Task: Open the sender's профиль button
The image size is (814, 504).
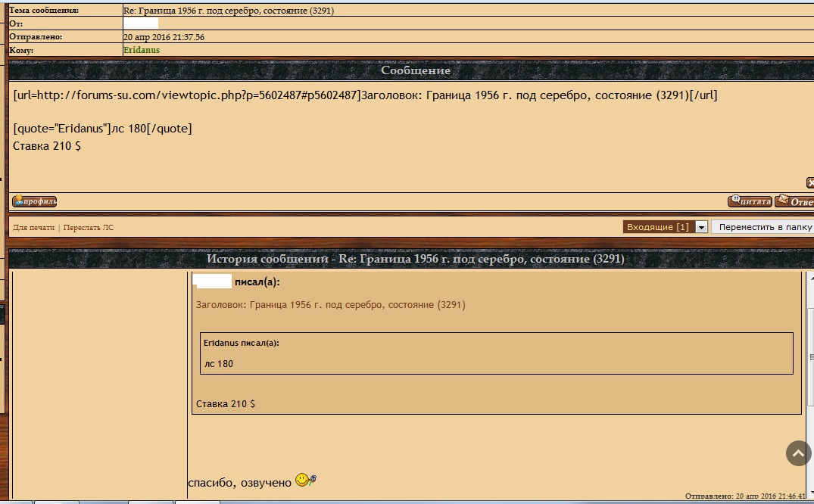Action: tap(35, 201)
